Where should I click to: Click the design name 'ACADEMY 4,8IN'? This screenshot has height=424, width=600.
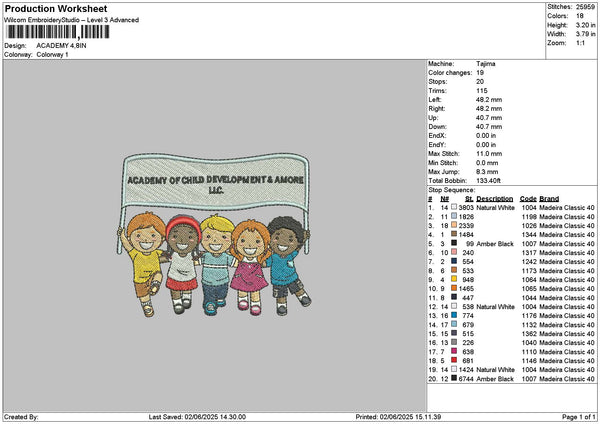point(61,46)
